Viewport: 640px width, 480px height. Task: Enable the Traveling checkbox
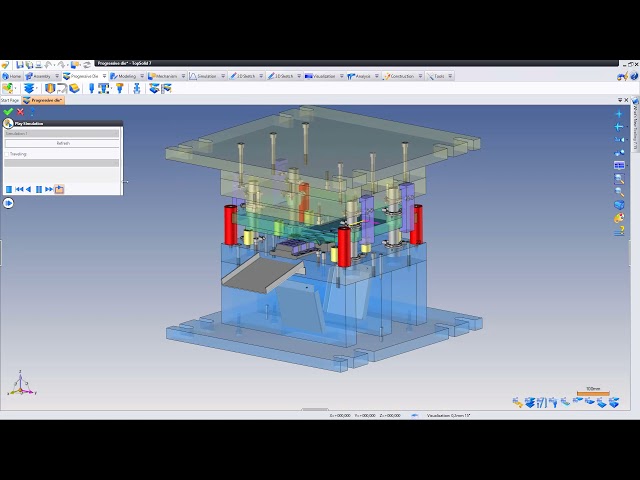[x=7, y=154]
